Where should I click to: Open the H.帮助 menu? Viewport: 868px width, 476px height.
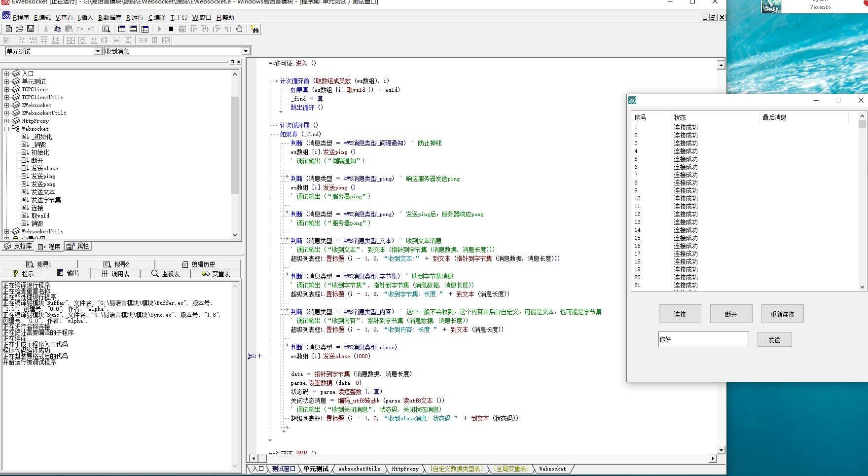coord(225,17)
